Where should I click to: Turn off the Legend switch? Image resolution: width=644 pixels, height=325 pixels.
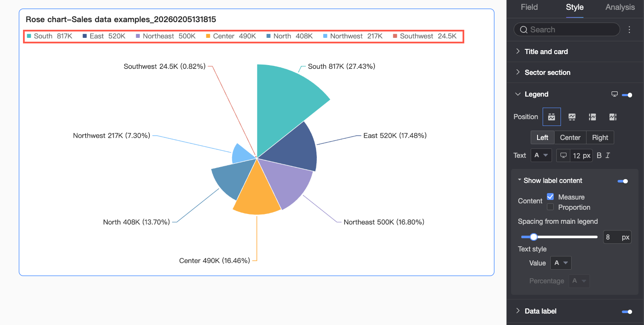pyautogui.click(x=627, y=95)
